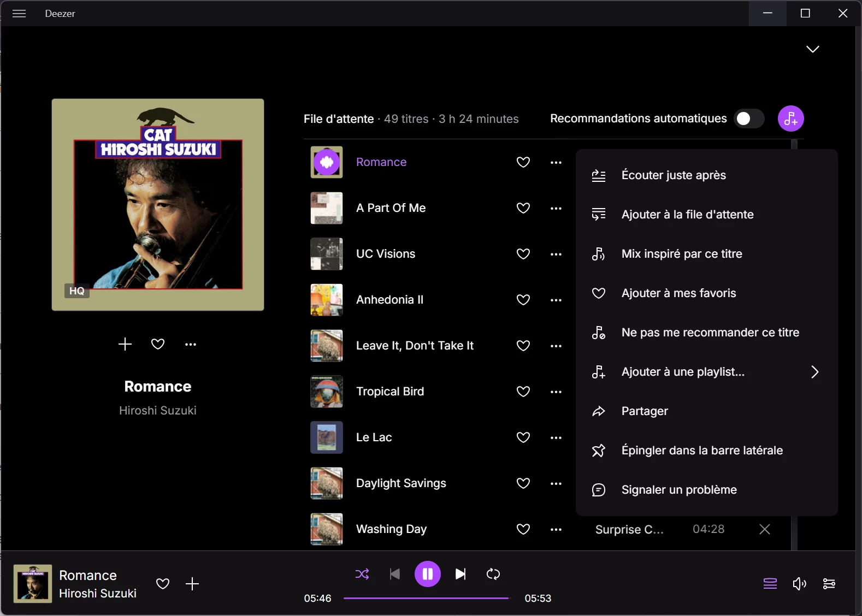Click the HQ badge on the album cover
This screenshot has height=616, width=862.
pos(77,291)
